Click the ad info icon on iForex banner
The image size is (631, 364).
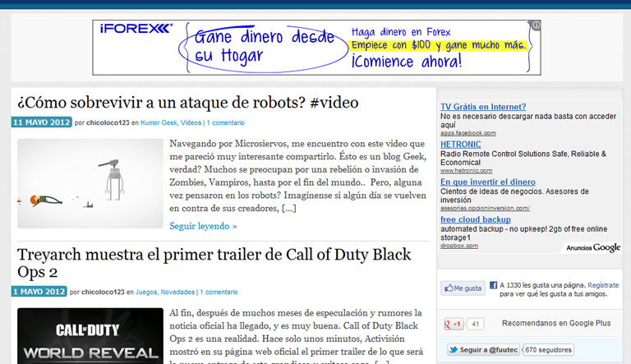click(536, 25)
